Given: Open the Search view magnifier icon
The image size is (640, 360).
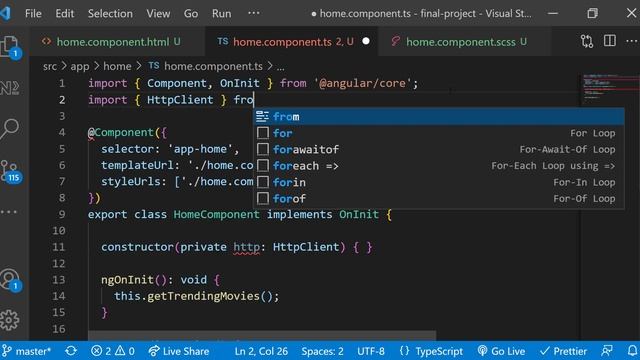Looking at the screenshot, I should (x=10, y=129).
